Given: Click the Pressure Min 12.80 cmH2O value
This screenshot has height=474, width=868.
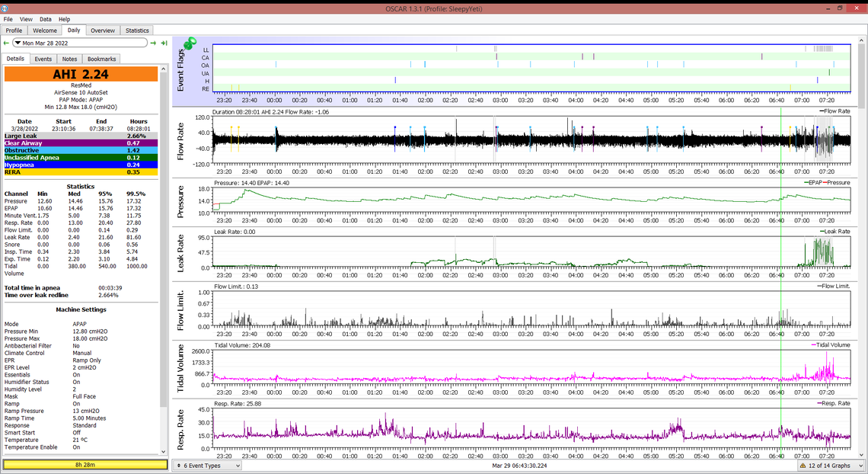Looking at the screenshot, I should click(90, 331).
